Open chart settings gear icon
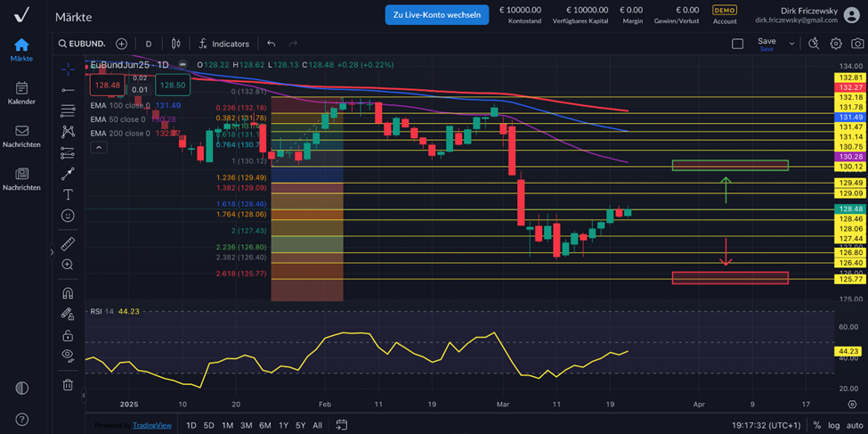The image size is (868, 434). tap(836, 44)
